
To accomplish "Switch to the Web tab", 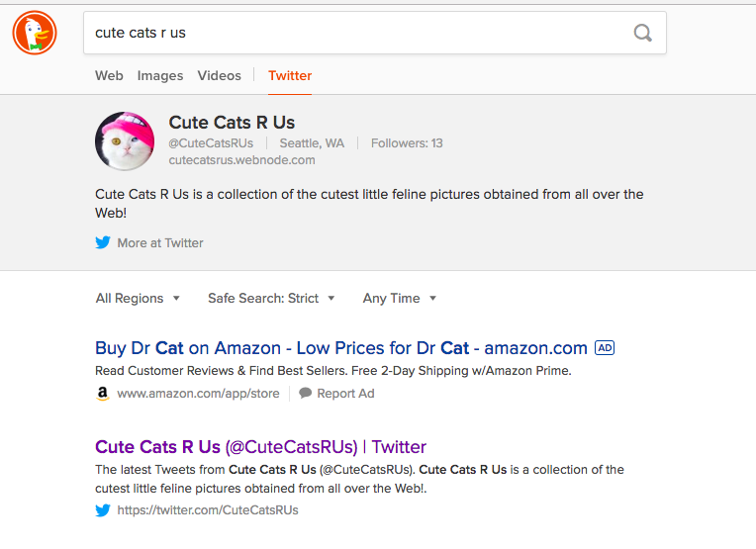I will point(109,75).
